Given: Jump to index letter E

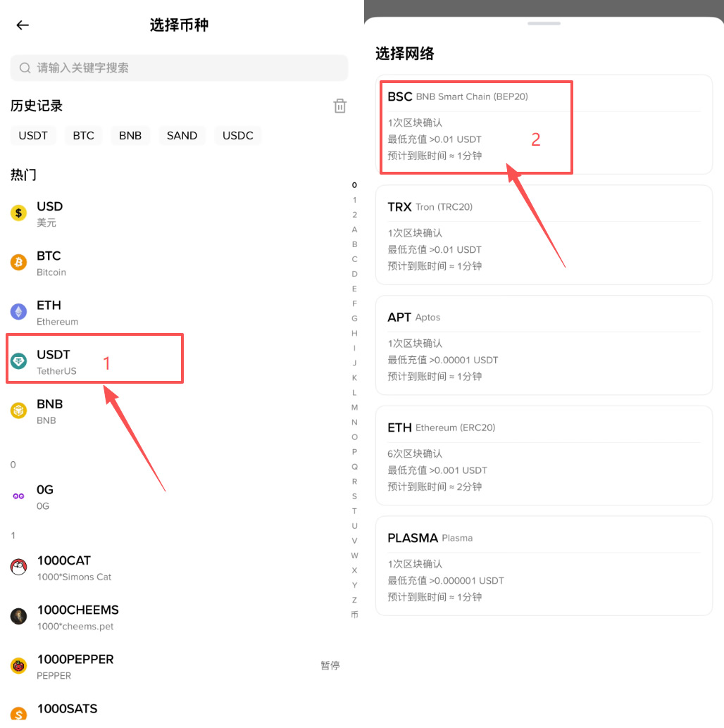Looking at the screenshot, I should pos(354,289).
